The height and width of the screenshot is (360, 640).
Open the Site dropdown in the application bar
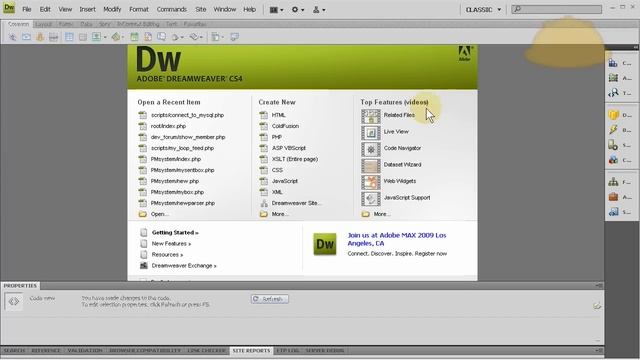pos(319,9)
